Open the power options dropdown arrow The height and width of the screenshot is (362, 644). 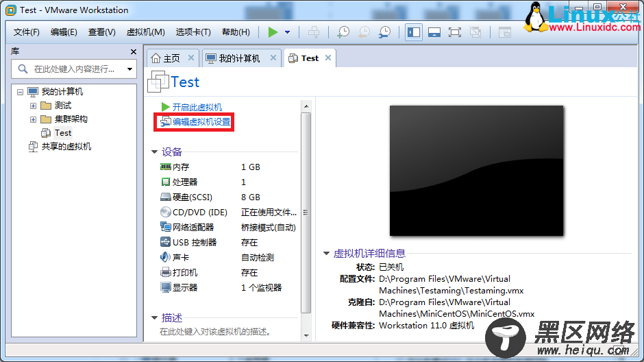[x=288, y=32]
